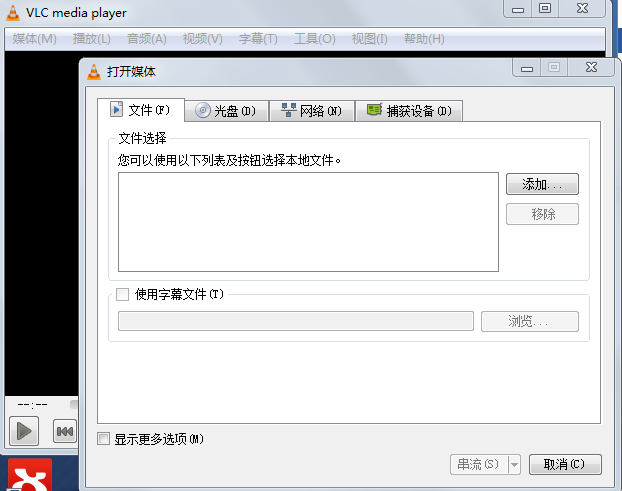Open the red app icon on taskbar

[x=30, y=476]
